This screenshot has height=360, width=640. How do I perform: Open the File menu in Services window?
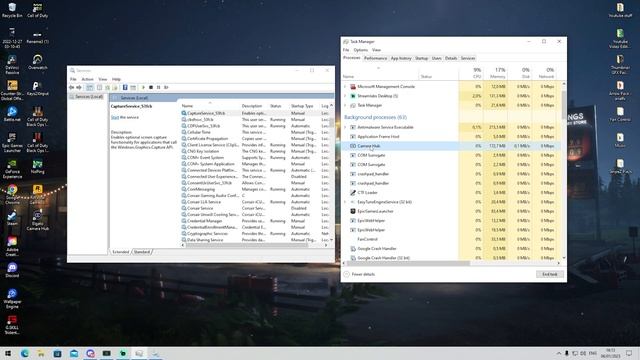pyautogui.click(x=73, y=79)
